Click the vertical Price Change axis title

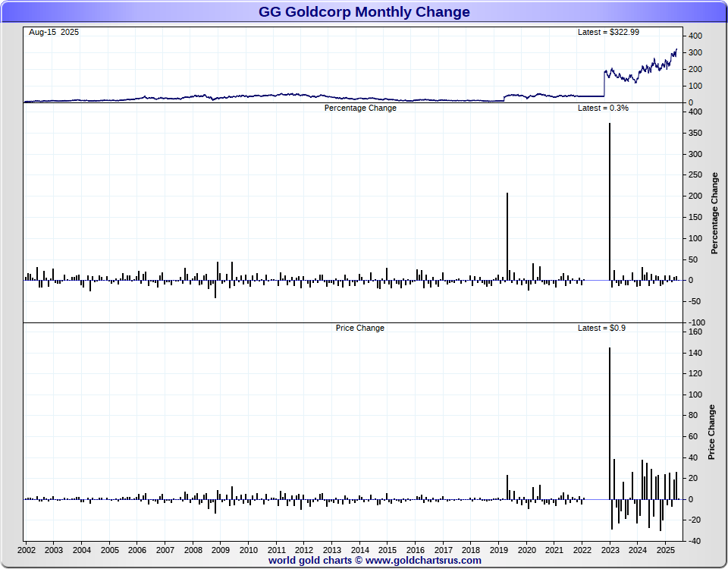pyautogui.click(x=711, y=432)
